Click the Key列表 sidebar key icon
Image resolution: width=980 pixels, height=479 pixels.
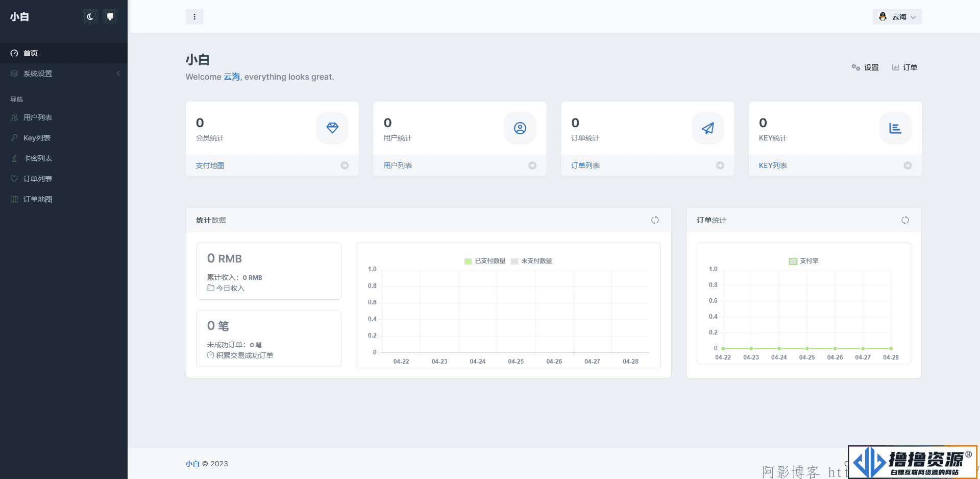pos(14,138)
